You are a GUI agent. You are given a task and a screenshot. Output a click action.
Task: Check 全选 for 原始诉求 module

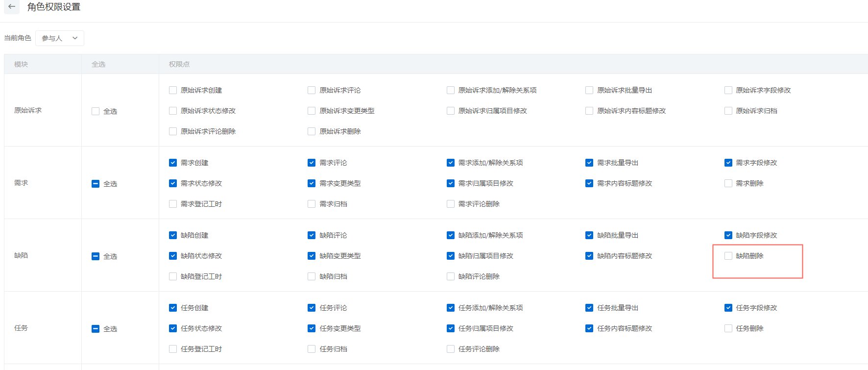96,111
